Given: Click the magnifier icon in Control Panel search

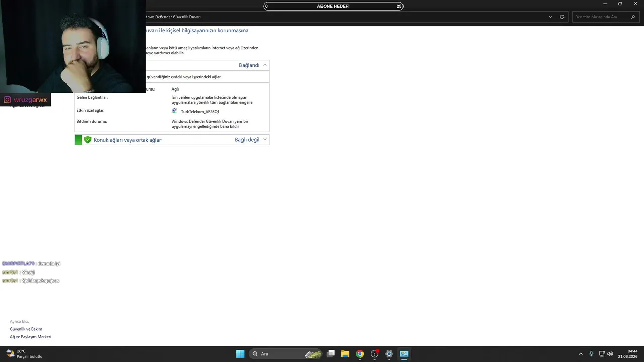Looking at the screenshot, I should pyautogui.click(x=633, y=17).
